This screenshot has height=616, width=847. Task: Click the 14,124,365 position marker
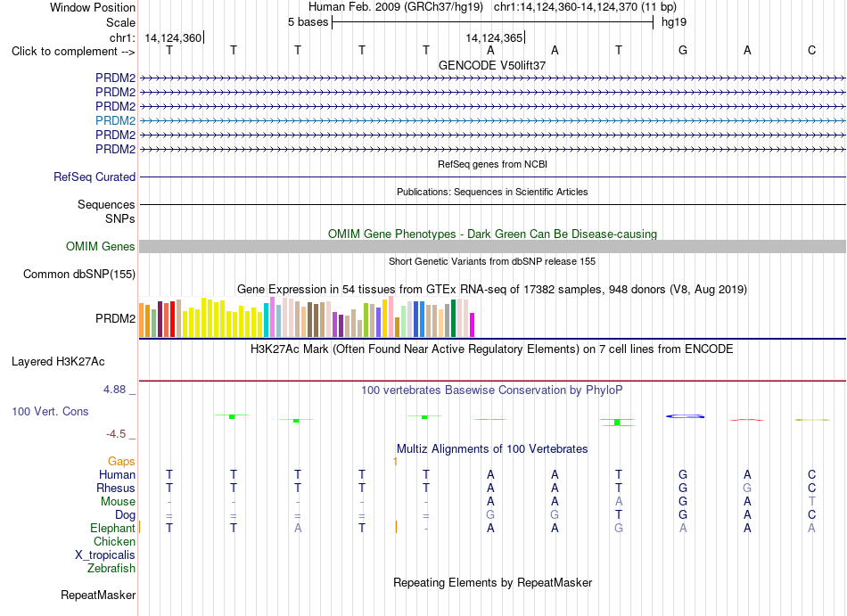[x=494, y=37]
